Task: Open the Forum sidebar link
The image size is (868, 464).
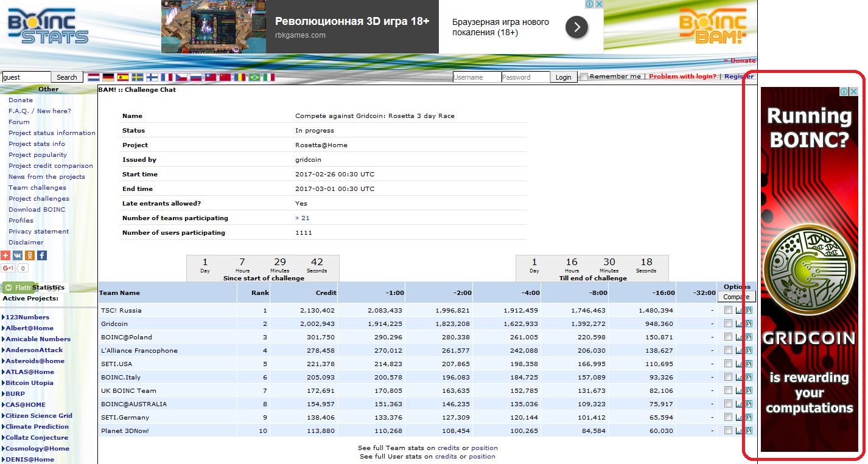Action: tap(19, 122)
